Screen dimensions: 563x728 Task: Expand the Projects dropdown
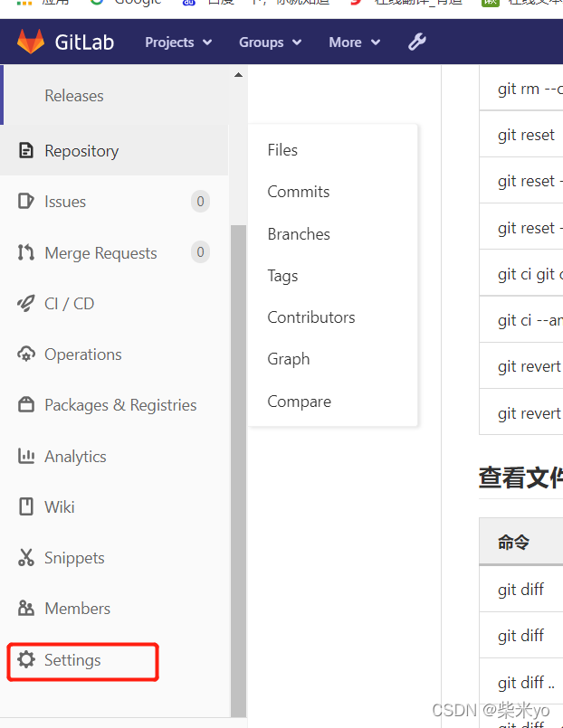178,43
